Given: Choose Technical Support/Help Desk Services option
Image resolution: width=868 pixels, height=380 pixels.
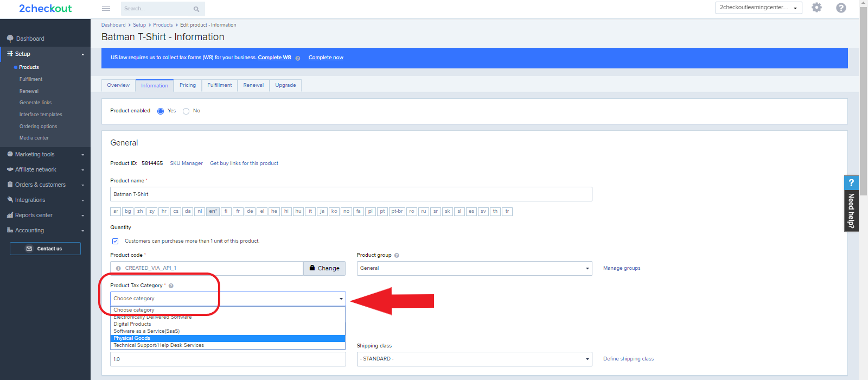Looking at the screenshot, I should click(x=228, y=345).
